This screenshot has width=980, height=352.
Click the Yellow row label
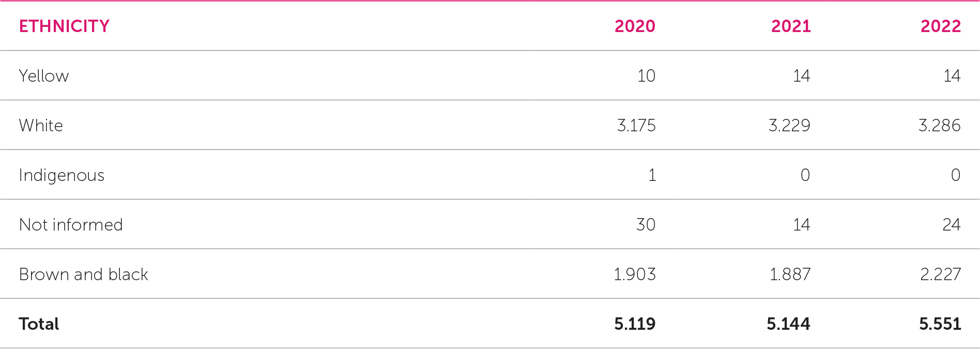tap(44, 76)
